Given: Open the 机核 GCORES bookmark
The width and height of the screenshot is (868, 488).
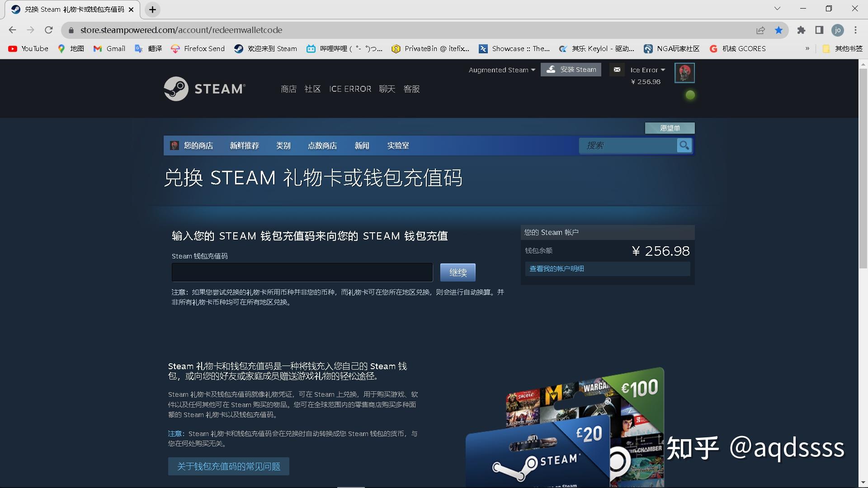Looking at the screenshot, I should pyautogui.click(x=738, y=48).
